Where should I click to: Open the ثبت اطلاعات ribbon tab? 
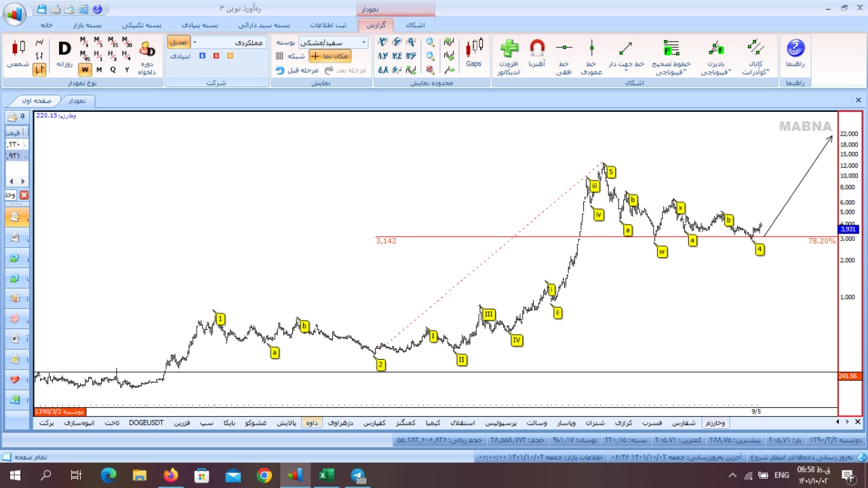tap(328, 24)
